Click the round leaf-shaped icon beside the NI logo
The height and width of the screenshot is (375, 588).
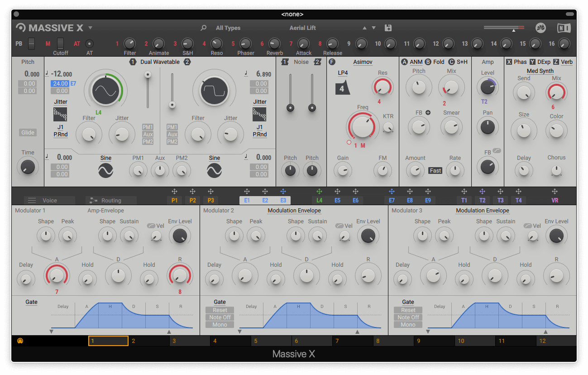[540, 28]
